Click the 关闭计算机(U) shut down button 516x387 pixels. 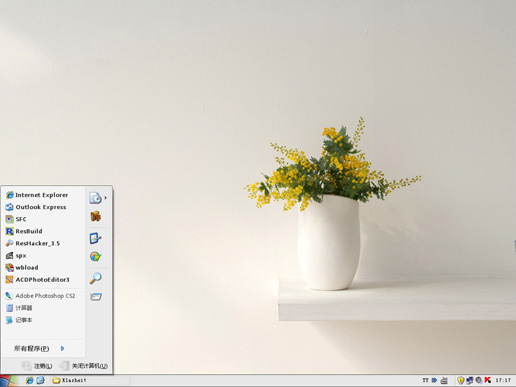click(x=84, y=366)
